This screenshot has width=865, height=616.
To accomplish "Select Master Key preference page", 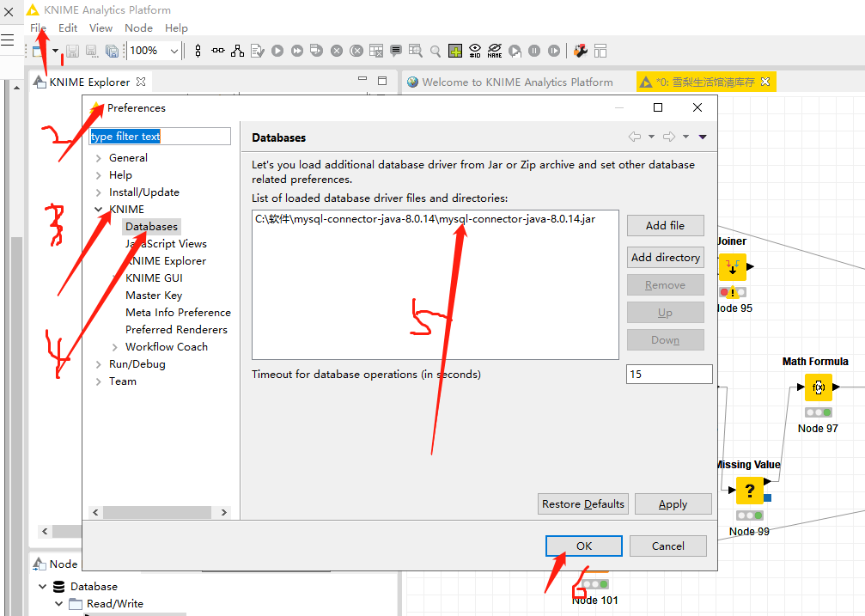I will pos(154,296).
